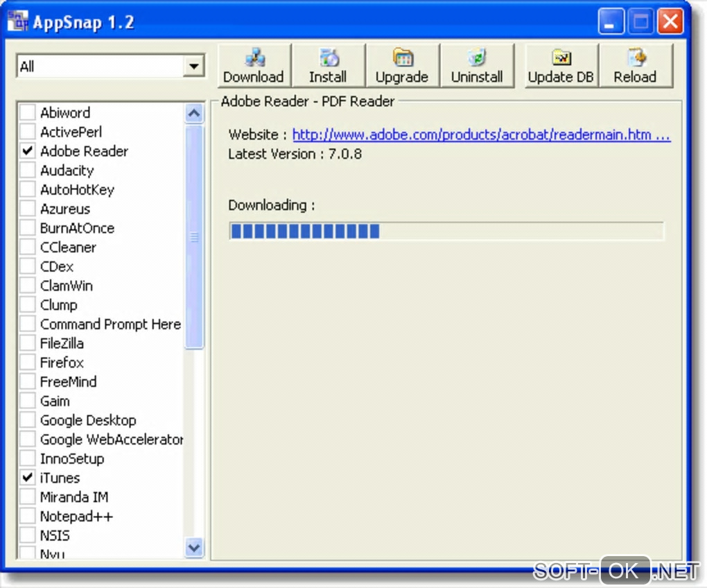Image resolution: width=707 pixels, height=588 pixels.
Task: Enable the FreeMind checkbox
Action: pyautogui.click(x=28, y=381)
